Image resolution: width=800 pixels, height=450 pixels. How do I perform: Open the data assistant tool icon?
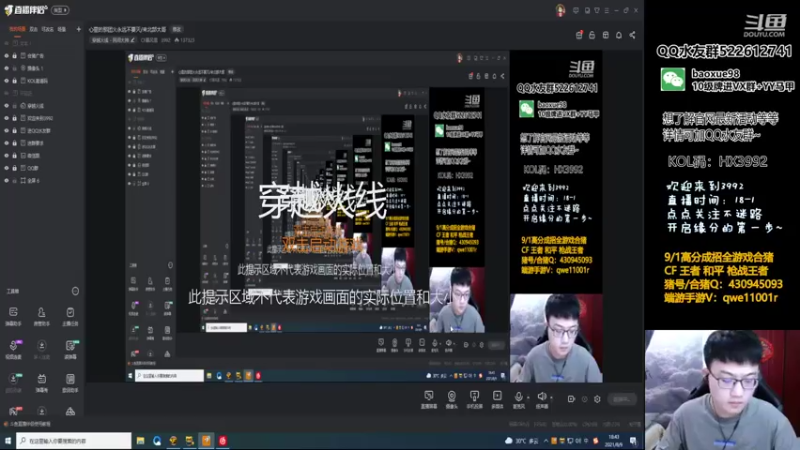click(70, 382)
